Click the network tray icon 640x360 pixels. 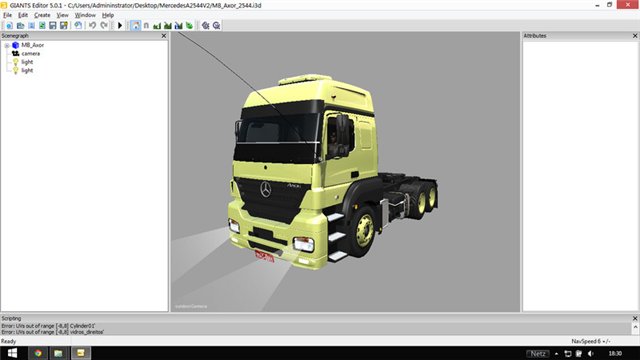pos(568,353)
